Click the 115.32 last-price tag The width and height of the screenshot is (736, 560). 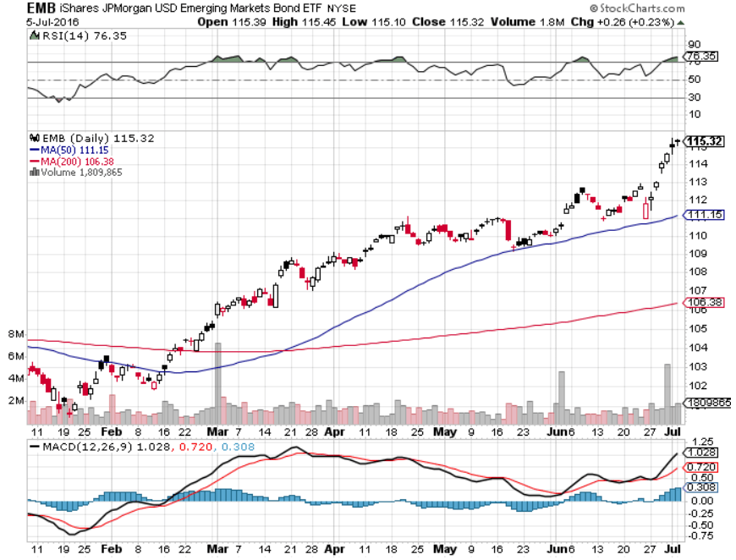click(x=707, y=141)
